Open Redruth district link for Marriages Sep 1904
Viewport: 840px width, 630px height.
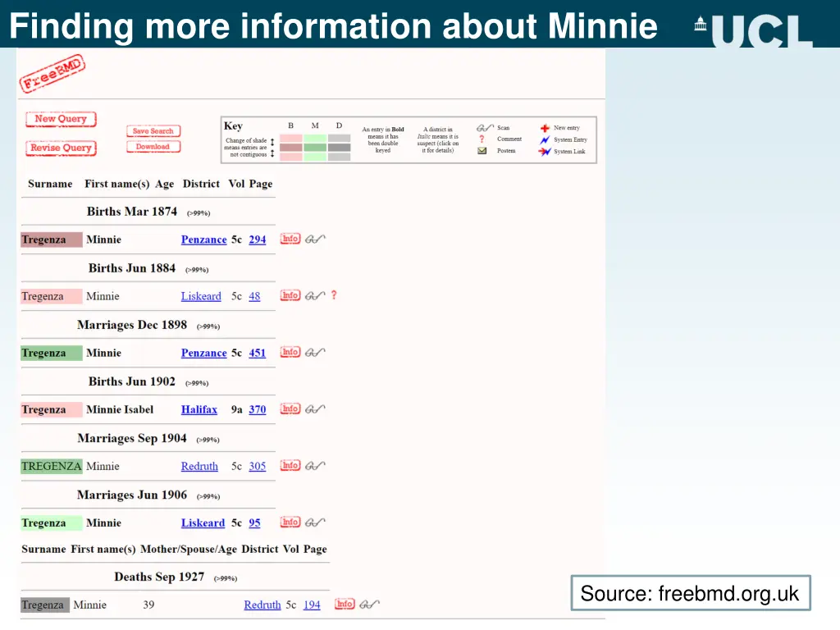point(199,466)
